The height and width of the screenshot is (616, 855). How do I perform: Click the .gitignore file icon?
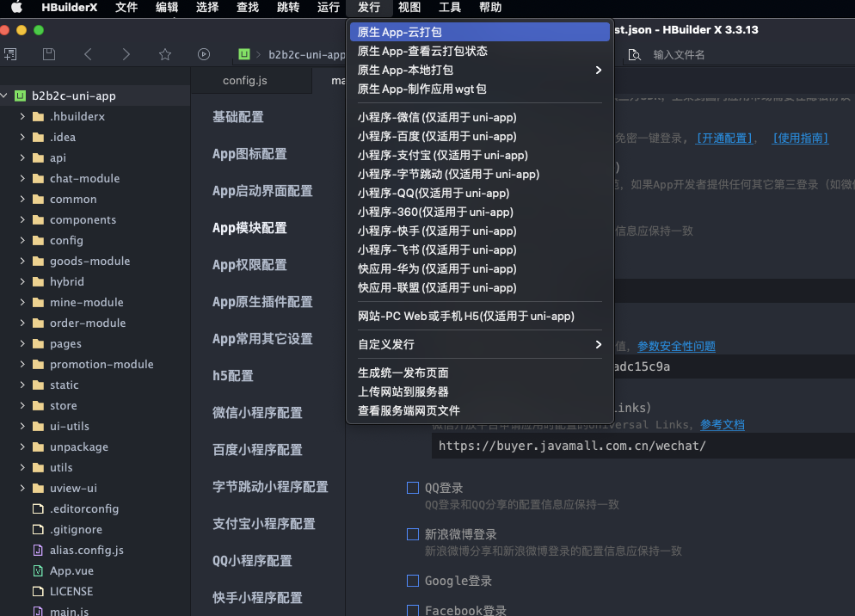(x=38, y=529)
